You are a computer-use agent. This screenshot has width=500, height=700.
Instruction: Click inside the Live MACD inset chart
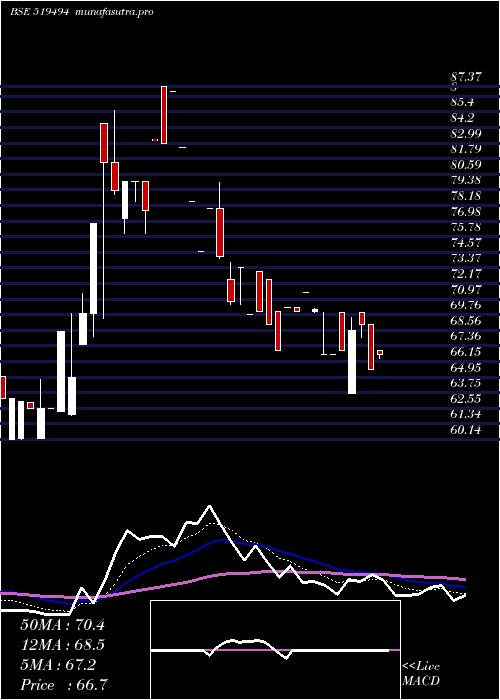tap(275, 650)
